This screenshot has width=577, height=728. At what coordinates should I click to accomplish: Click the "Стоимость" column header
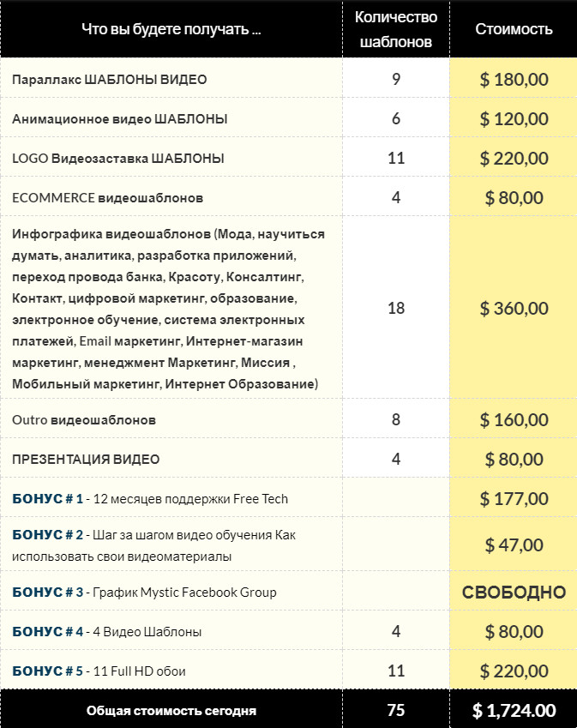click(514, 29)
